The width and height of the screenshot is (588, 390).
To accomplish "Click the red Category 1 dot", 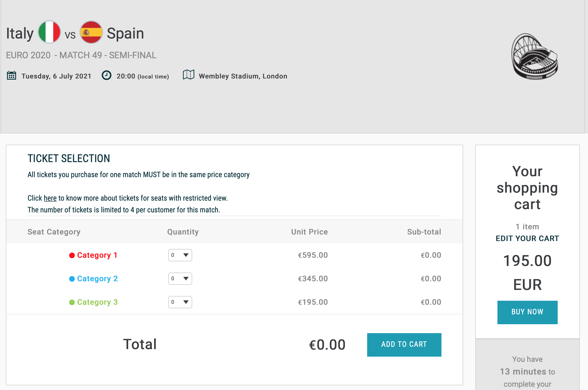I will click(x=72, y=255).
